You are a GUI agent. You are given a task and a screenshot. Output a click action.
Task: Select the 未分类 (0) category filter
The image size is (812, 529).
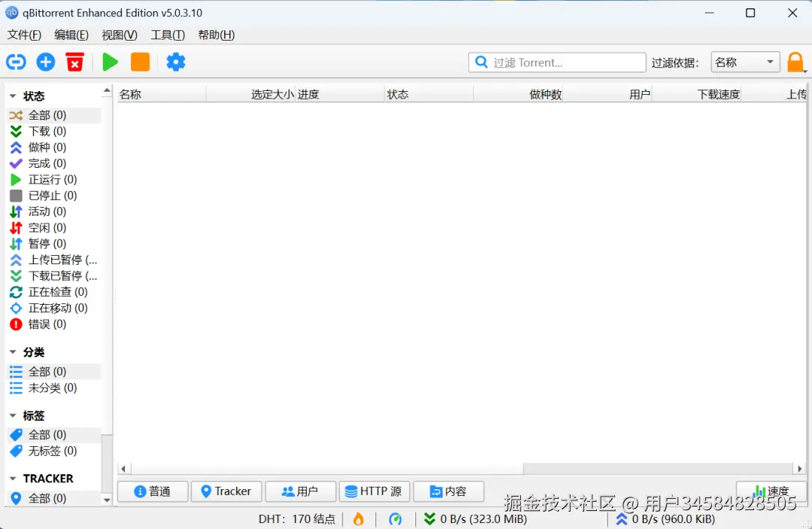pos(54,388)
